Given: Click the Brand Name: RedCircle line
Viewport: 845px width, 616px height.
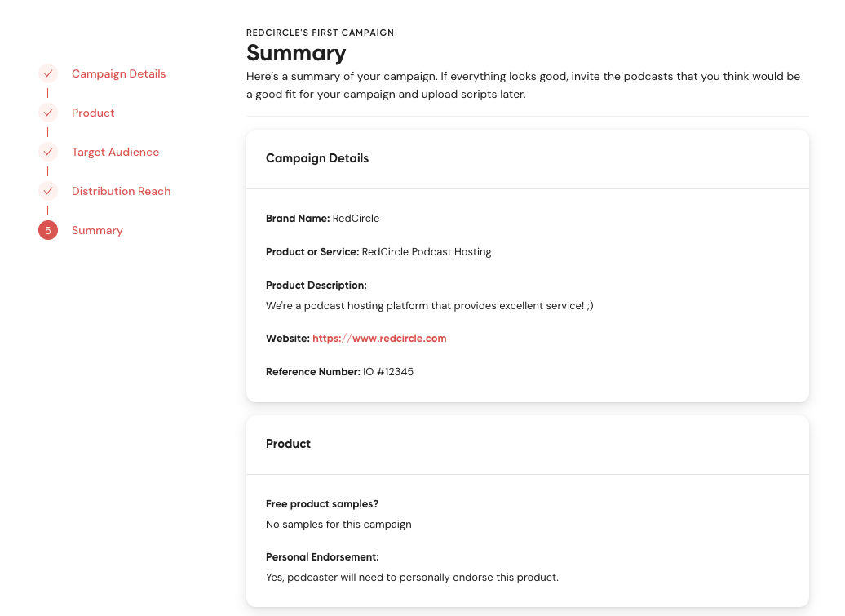Looking at the screenshot, I should tap(322, 219).
